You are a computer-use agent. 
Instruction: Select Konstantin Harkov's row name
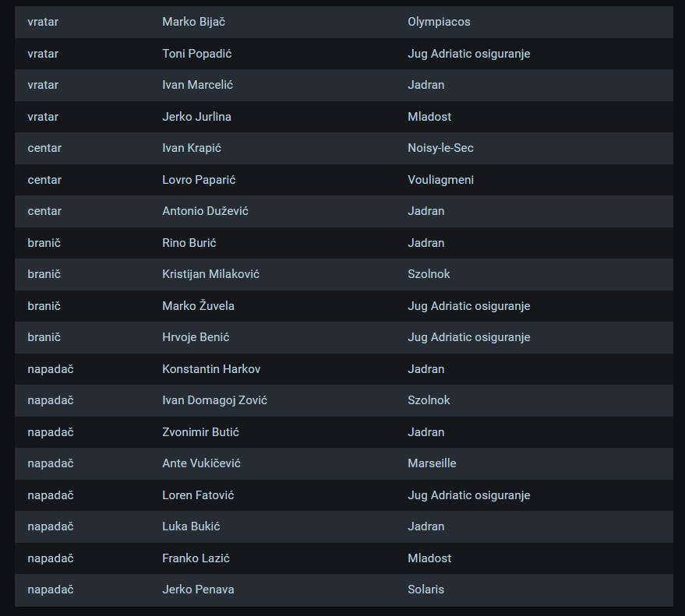[x=211, y=369]
